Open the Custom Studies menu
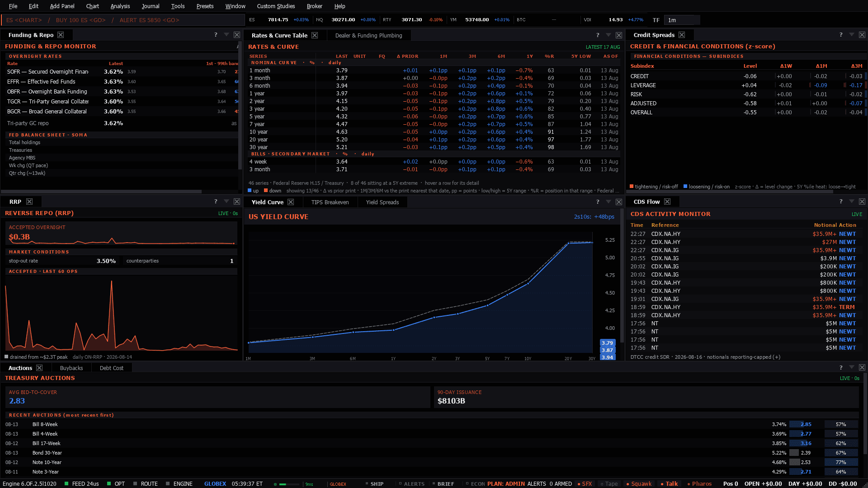This screenshot has width=868, height=488. pos(276,6)
